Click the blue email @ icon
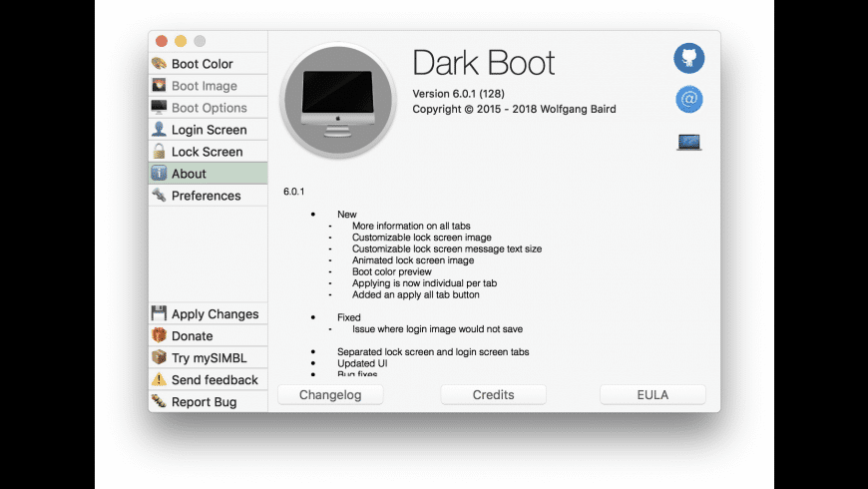The image size is (868, 489). click(x=688, y=100)
